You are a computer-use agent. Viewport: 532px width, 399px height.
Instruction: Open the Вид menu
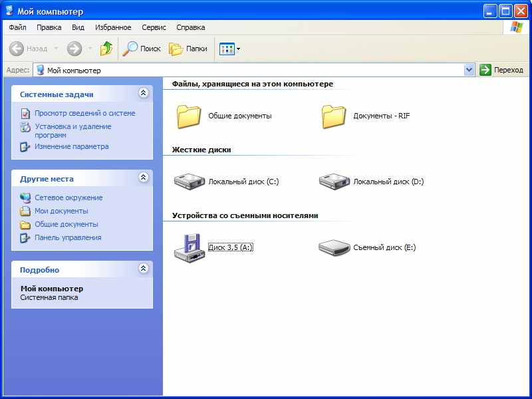[x=78, y=27]
